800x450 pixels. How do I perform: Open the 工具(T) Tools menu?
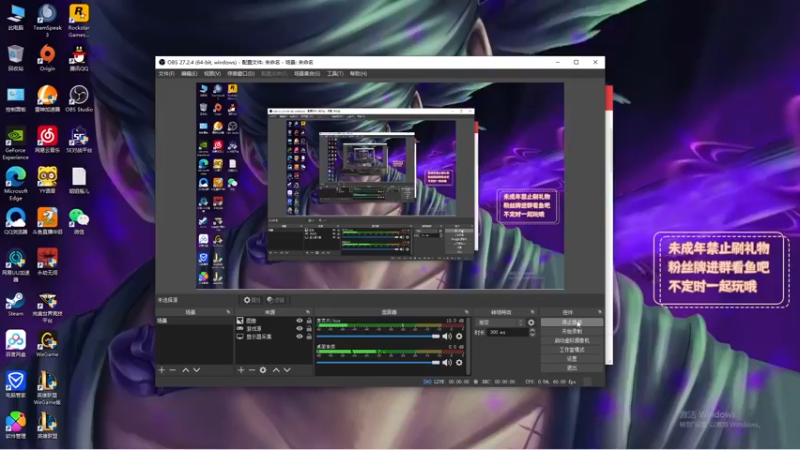coord(335,73)
